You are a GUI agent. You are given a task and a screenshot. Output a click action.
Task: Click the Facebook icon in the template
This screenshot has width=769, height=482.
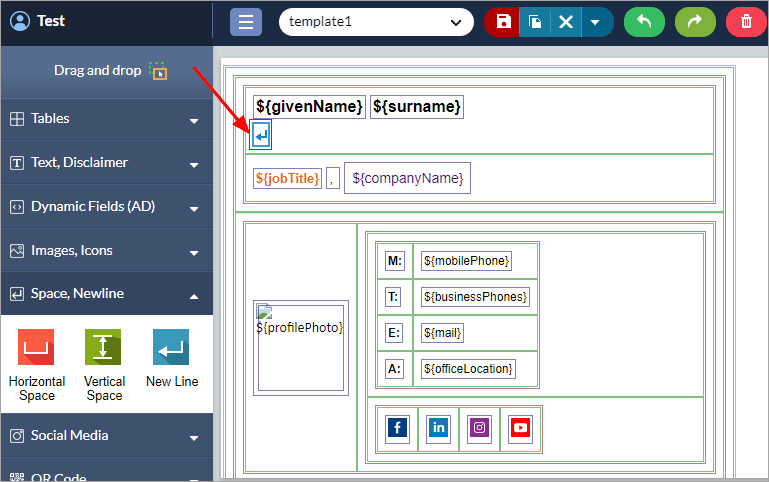tap(397, 428)
